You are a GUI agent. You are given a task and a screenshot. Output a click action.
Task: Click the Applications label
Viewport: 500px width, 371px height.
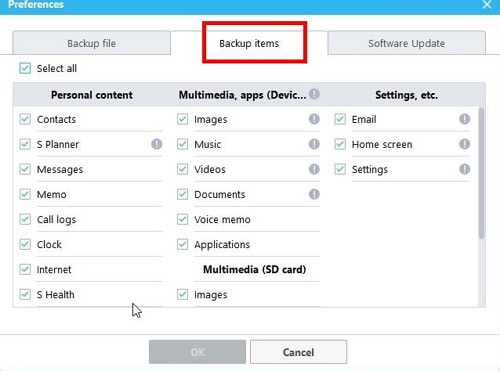pyautogui.click(x=222, y=245)
